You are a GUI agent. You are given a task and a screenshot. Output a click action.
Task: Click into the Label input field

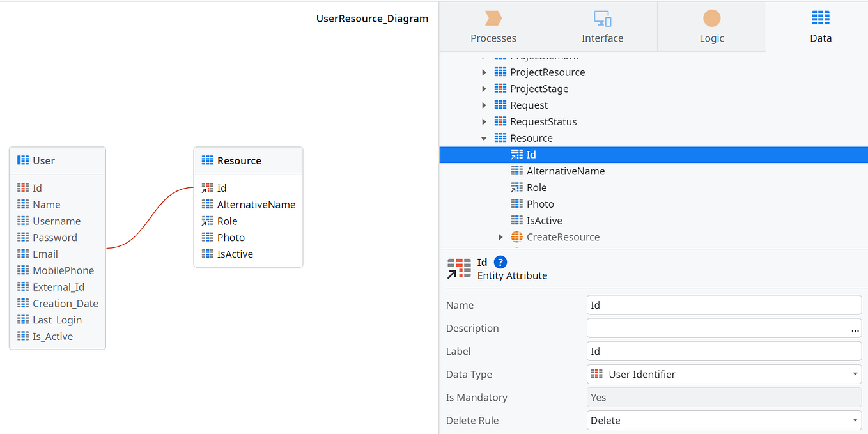722,351
